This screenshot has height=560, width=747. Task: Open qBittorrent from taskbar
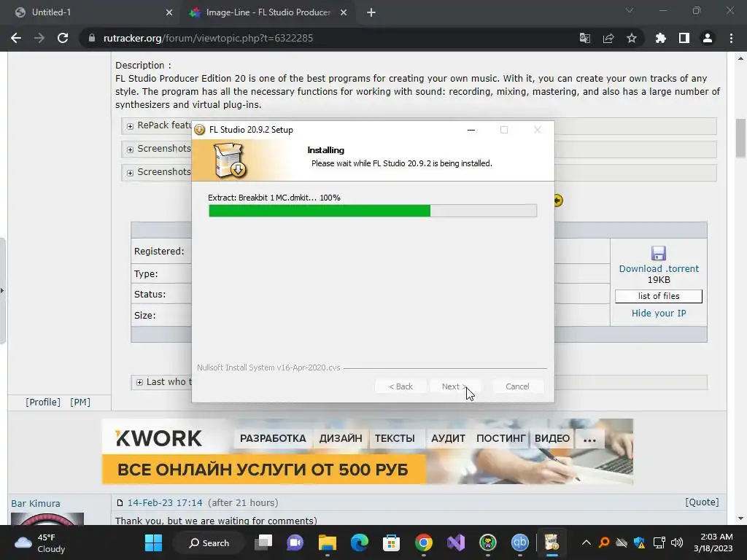pos(519,542)
